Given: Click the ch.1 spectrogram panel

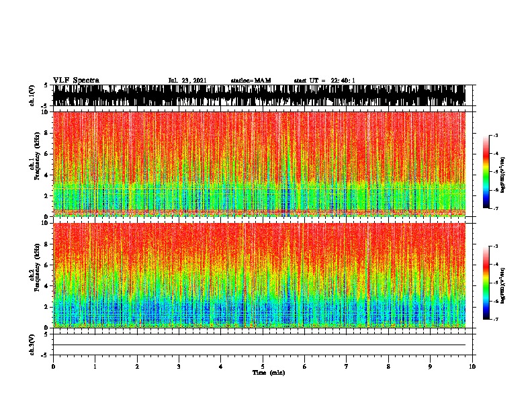Looking at the screenshot, I should [x=259, y=164].
